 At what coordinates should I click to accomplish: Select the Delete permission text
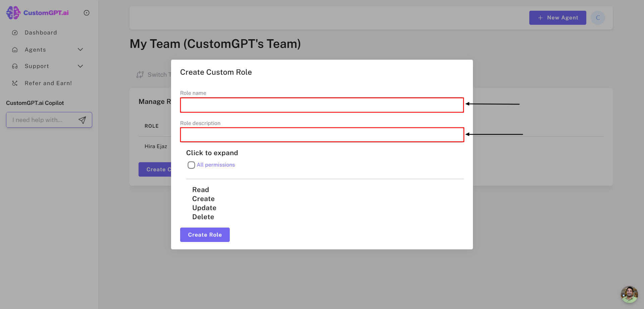click(x=203, y=217)
